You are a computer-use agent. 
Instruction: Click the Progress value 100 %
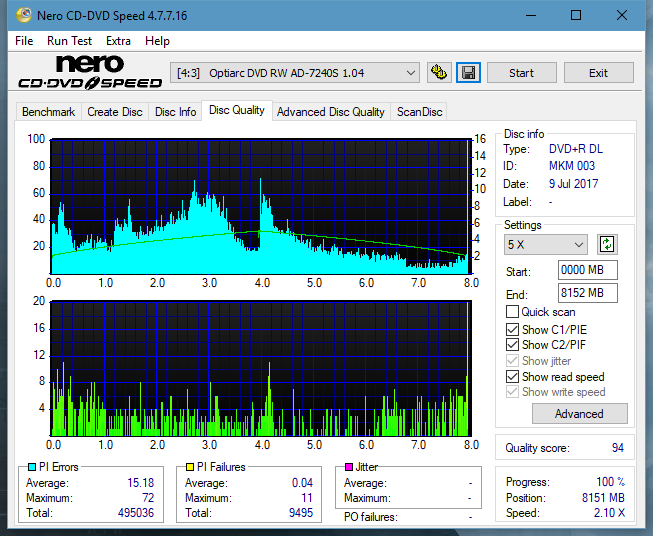[611, 482]
